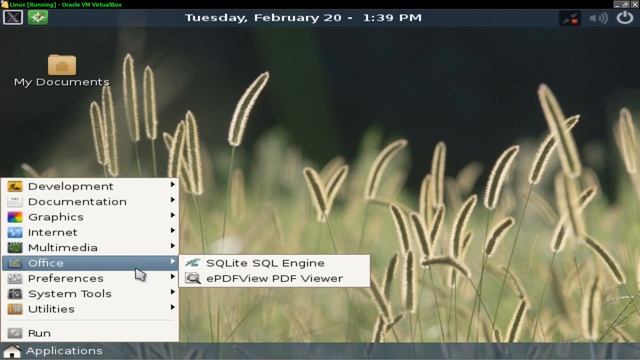This screenshot has width=640, height=360.
Task: Click the Utilities category icon
Action: click(x=15, y=309)
